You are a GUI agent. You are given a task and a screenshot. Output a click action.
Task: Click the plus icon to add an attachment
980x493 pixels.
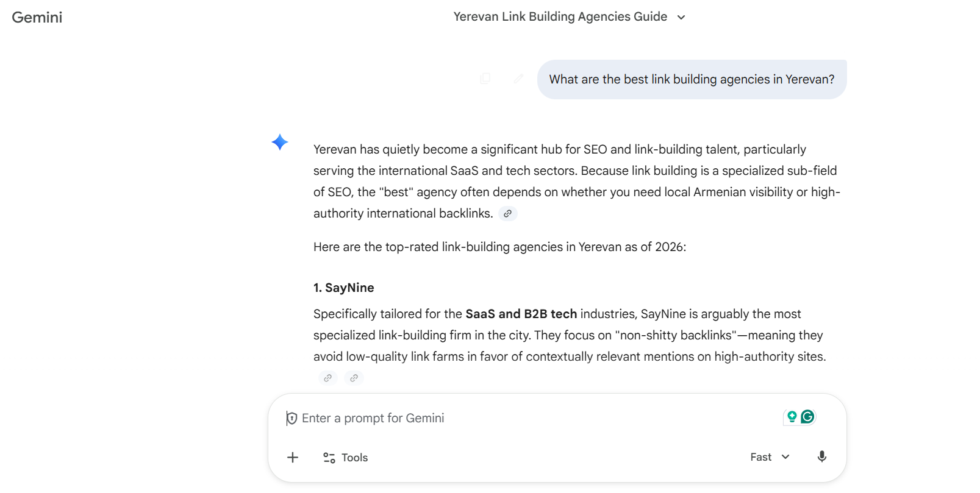(293, 457)
